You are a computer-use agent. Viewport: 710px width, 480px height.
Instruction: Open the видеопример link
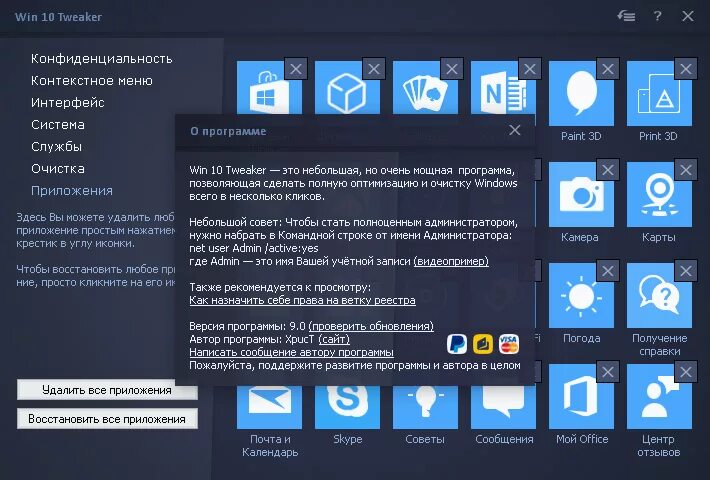pos(451,261)
